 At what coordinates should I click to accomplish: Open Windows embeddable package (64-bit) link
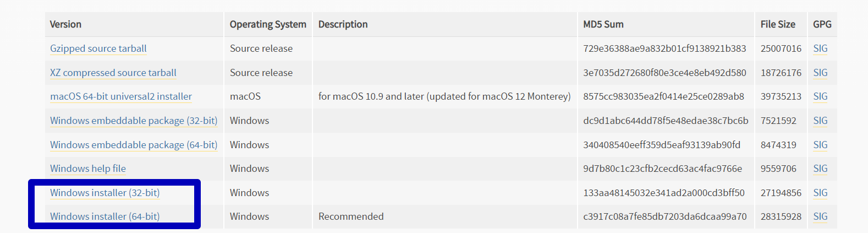[x=134, y=145]
